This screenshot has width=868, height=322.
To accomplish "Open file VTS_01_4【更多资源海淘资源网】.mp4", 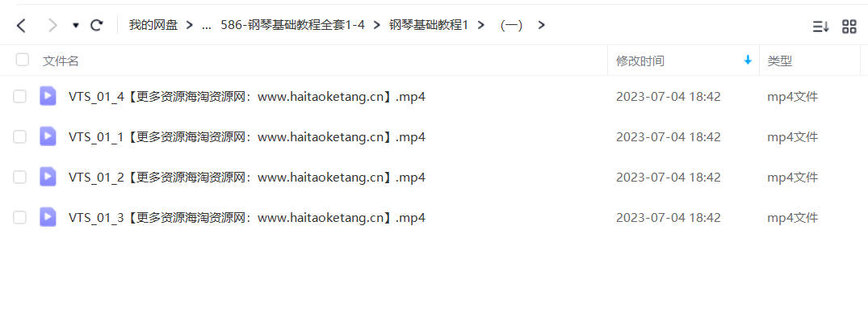I will [247, 97].
